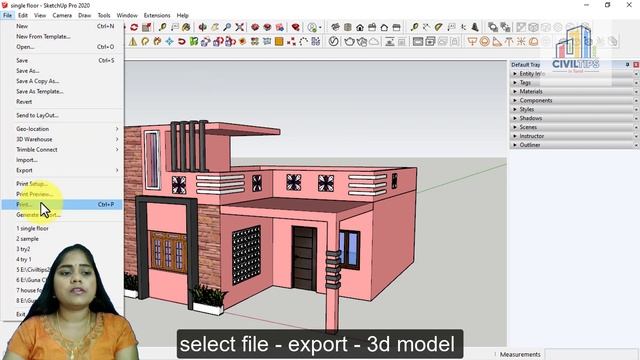
Task: Click the orange square toolbar icon
Action: (279, 41)
